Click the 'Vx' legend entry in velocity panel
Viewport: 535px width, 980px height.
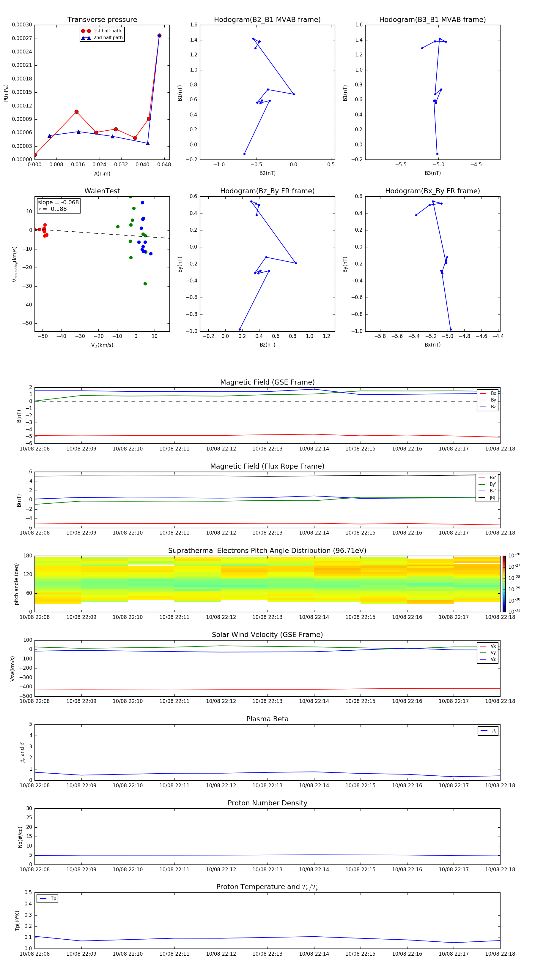(x=488, y=646)
